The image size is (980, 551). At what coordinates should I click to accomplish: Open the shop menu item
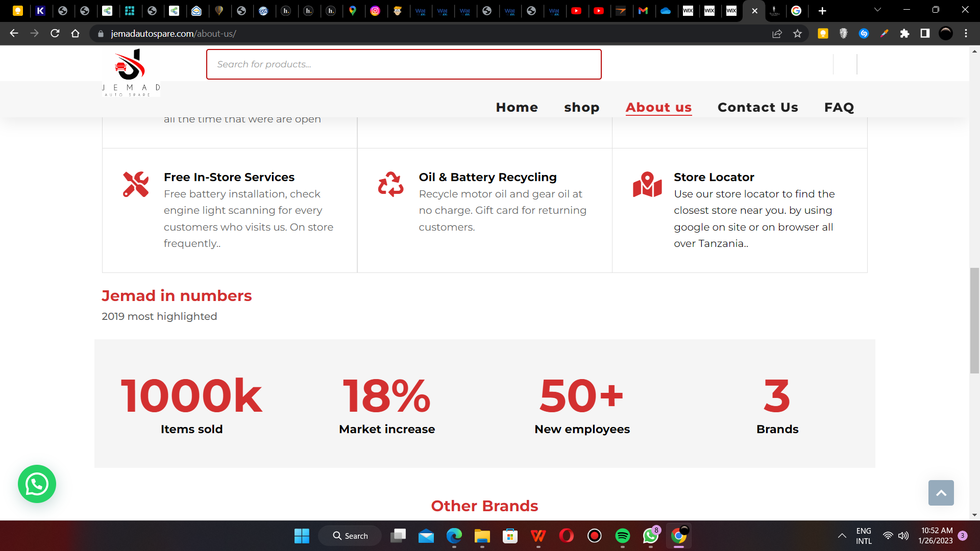pos(581,107)
